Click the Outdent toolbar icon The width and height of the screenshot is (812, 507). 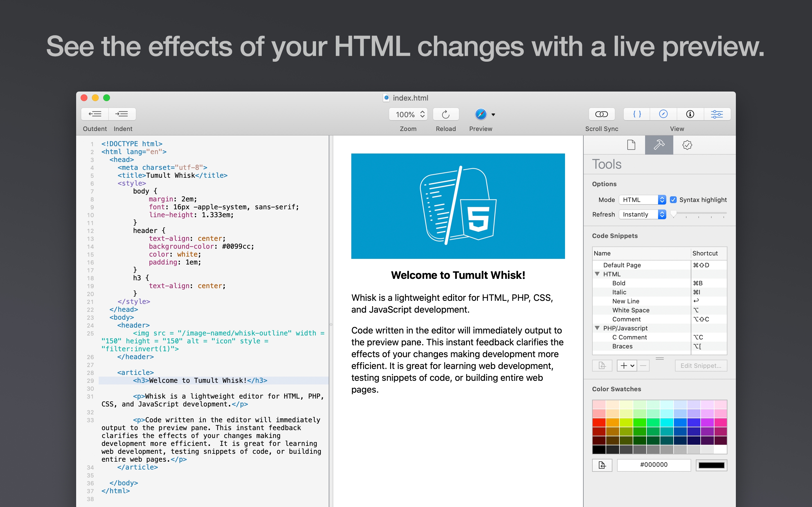(95, 114)
